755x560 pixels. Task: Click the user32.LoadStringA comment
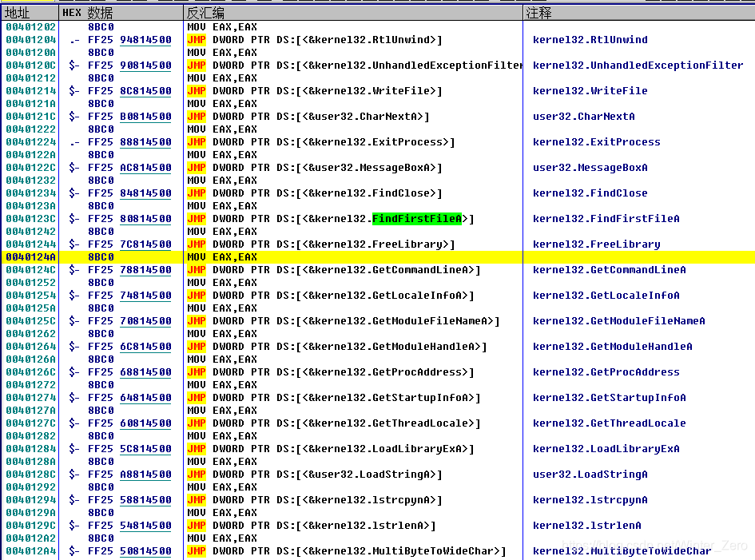[590, 475]
